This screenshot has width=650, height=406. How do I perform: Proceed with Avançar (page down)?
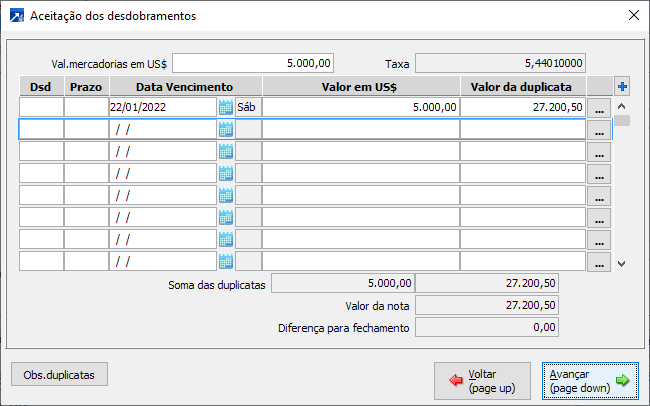pos(590,381)
